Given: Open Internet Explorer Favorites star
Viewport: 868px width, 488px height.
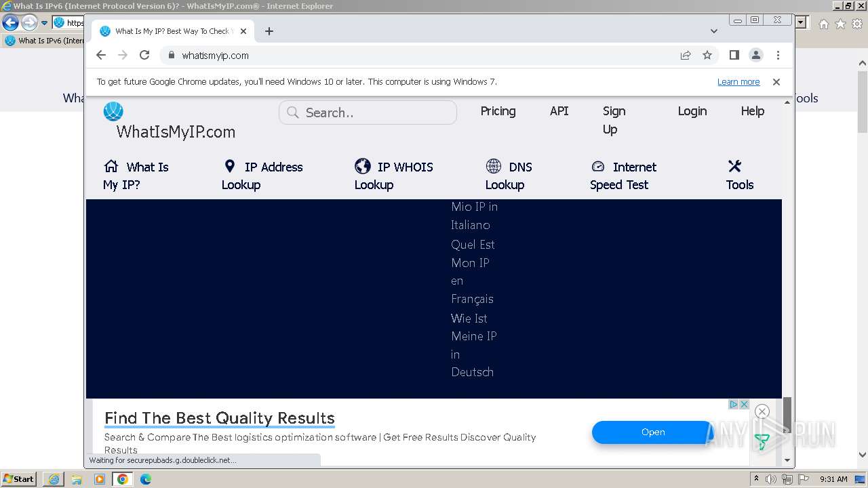Looking at the screenshot, I should pyautogui.click(x=840, y=24).
